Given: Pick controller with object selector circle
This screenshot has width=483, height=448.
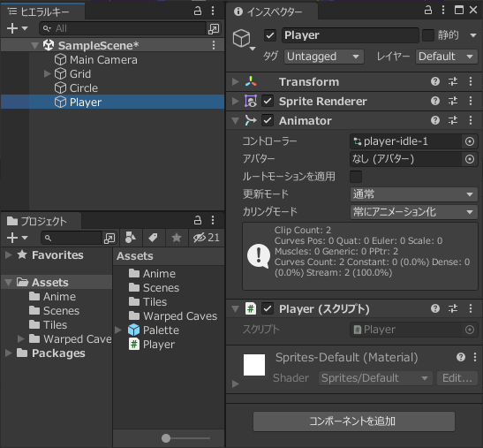Looking at the screenshot, I should click(470, 141).
